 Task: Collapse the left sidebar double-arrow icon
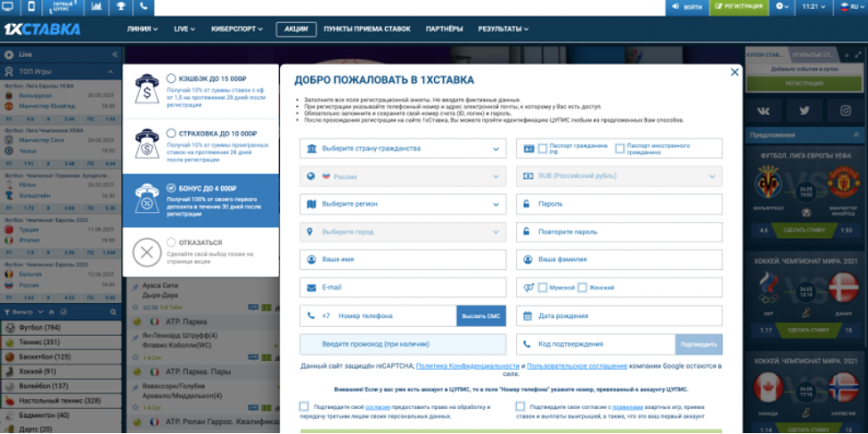115,54
